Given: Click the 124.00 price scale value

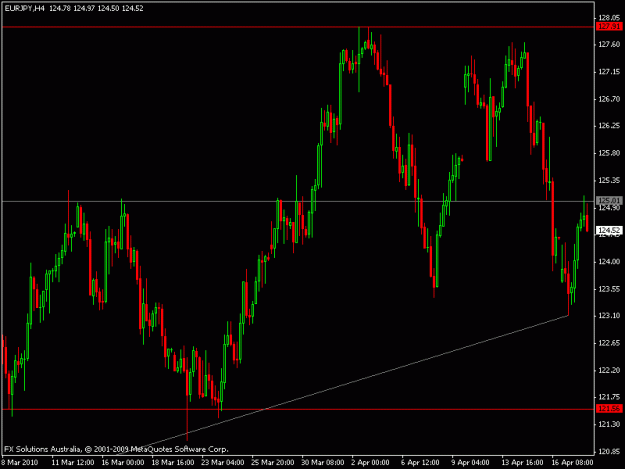Looking at the screenshot, I should tap(609, 262).
